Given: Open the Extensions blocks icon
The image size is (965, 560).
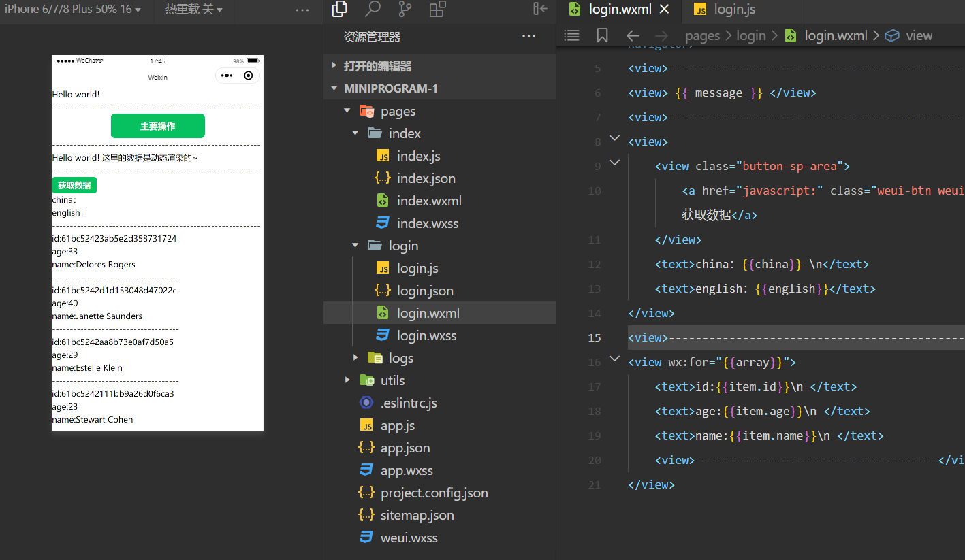Looking at the screenshot, I should tap(438, 9).
